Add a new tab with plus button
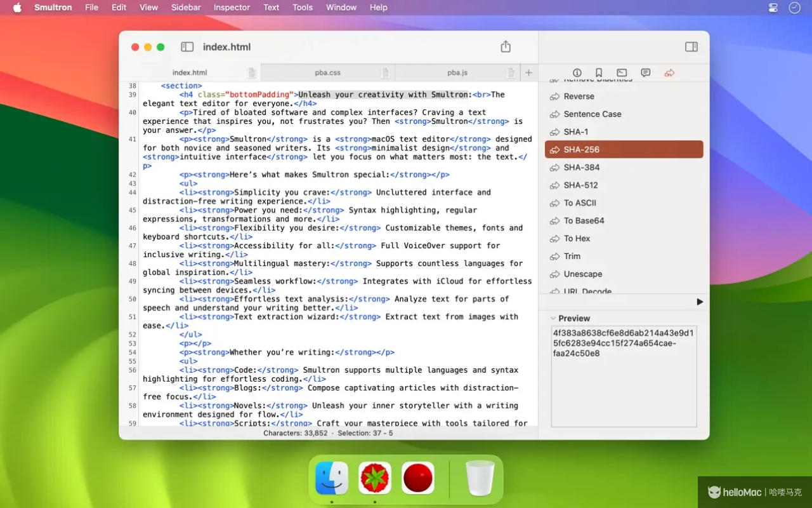Screen dimensions: 812x508 point(528,73)
